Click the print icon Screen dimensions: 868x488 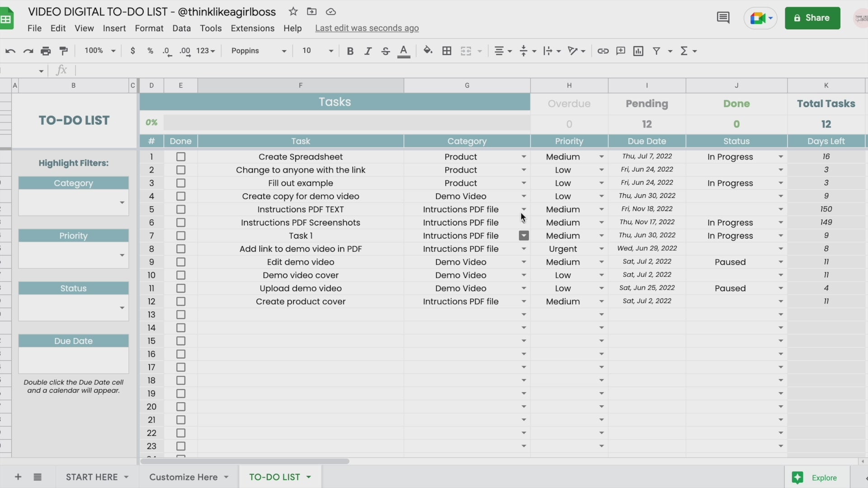point(46,51)
